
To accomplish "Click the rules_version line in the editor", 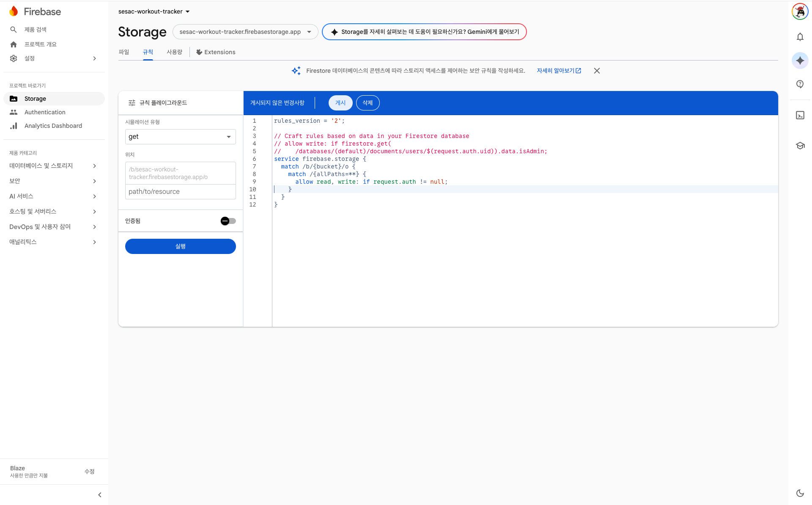I will [x=309, y=121].
